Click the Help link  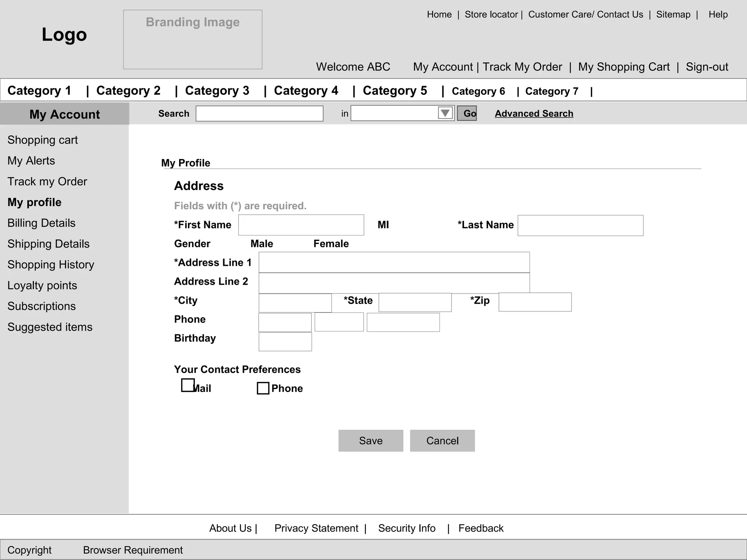click(x=718, y=15)
